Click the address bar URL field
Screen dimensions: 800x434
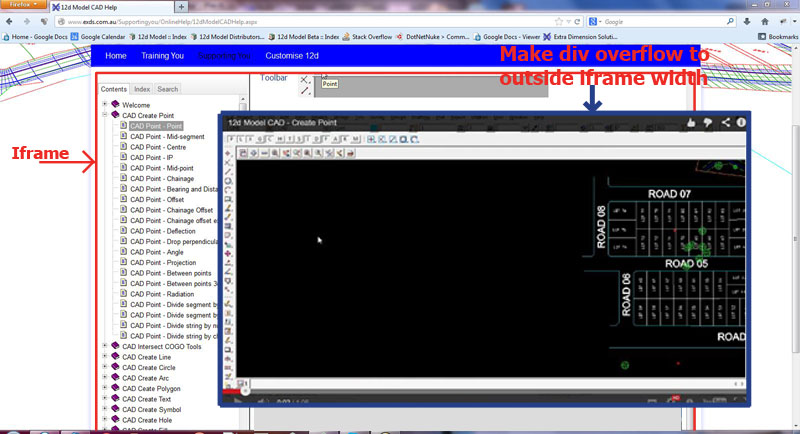pyautogui.click(x=306, y=22)
